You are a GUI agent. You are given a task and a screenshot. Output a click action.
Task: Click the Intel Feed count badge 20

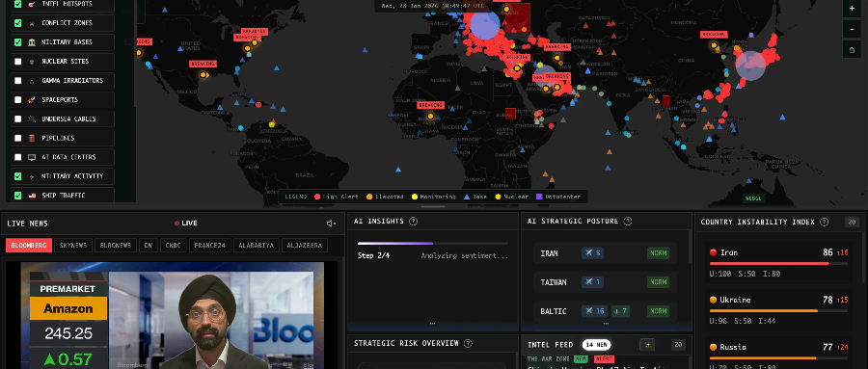click(x=678, y=345)
